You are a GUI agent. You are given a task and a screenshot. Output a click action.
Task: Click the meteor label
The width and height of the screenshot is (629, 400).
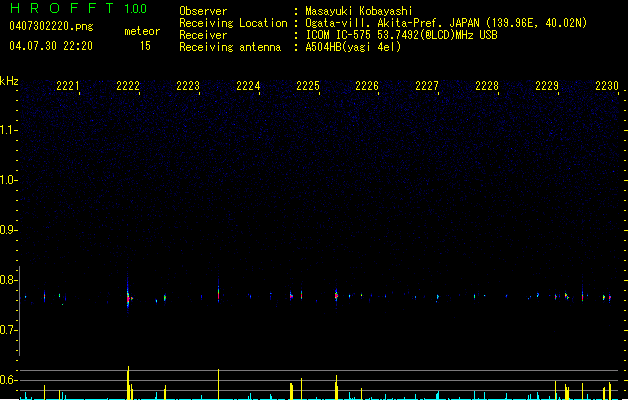142,31
